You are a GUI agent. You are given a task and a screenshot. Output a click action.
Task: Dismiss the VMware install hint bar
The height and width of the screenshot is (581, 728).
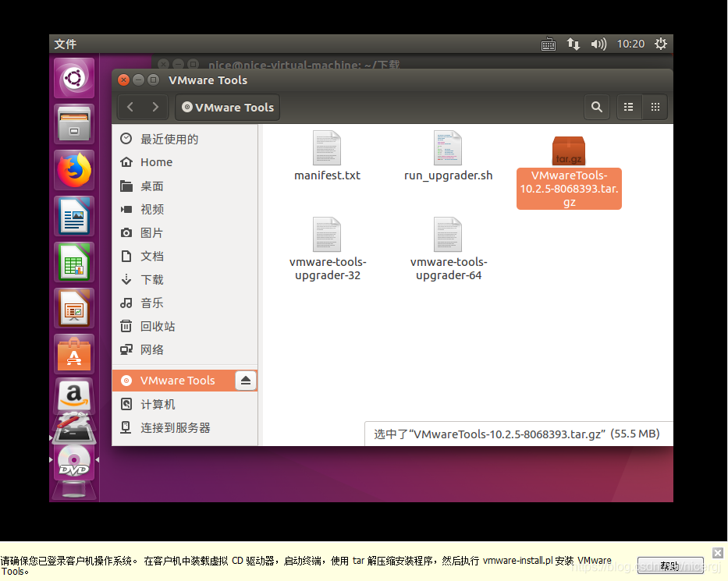718,553
